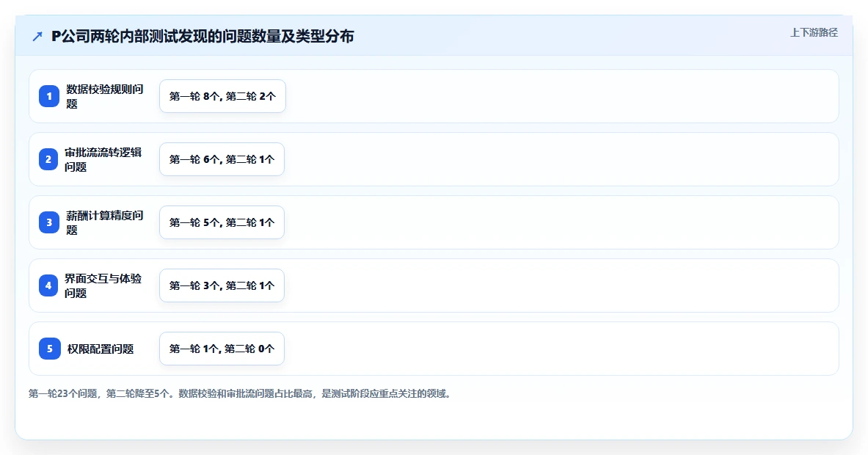The width and height of the screenshot is (868, 455).
Task: Click the 权限配置问题 label
Action: click(x=101, y=349)
